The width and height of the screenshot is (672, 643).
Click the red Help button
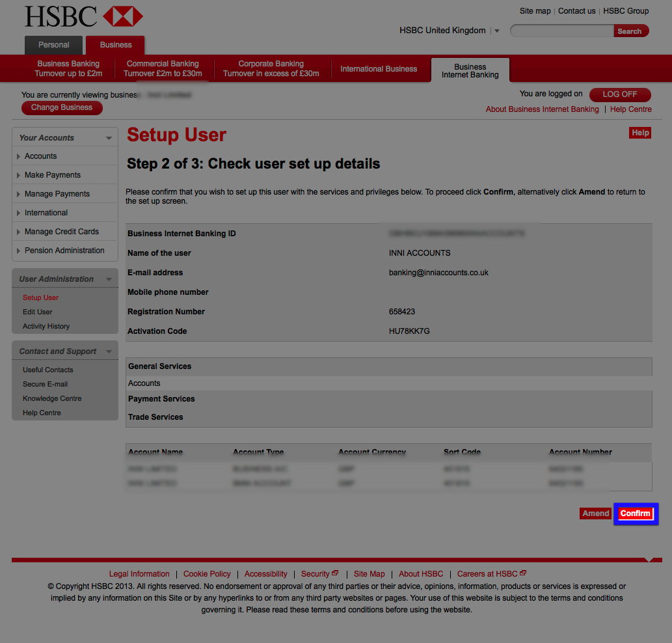tap(640, 133)
